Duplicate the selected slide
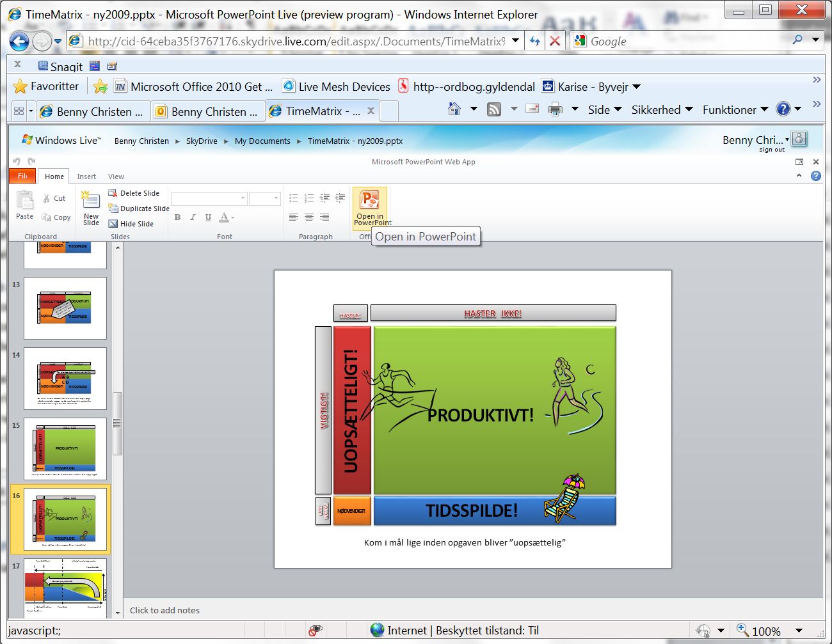This screenshot has width=832, height=644. [x=138, y=208]
